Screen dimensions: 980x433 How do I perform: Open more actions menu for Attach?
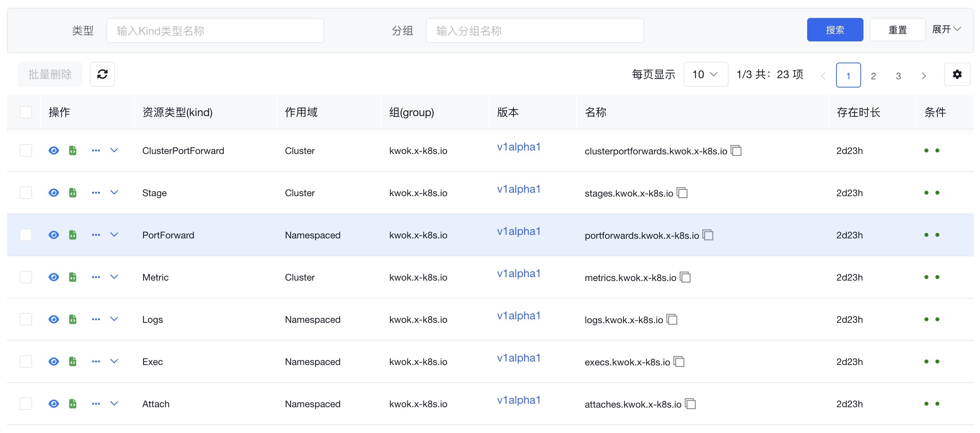tap(96, 404)
